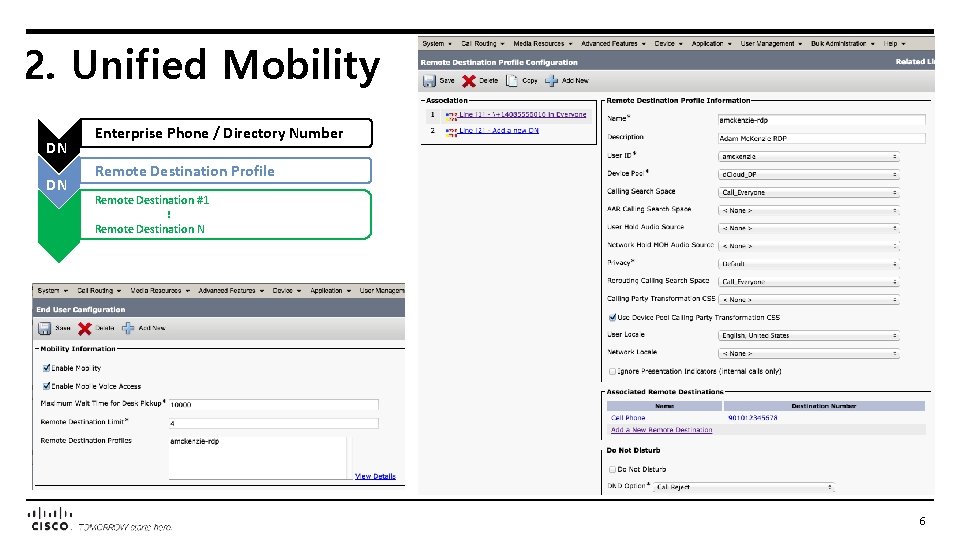Click the Name column header in Associated Remote Destinations
Viewport: 960px width, 540px height.
tap(664, 406)
